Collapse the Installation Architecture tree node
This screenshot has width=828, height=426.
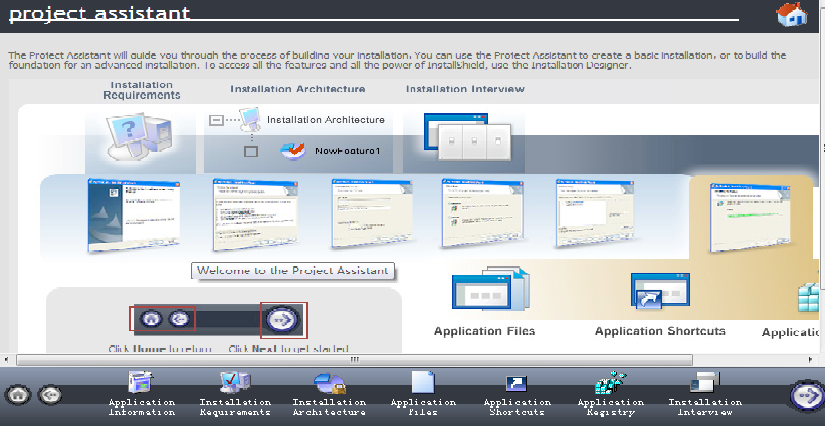(x=217, y=120)
